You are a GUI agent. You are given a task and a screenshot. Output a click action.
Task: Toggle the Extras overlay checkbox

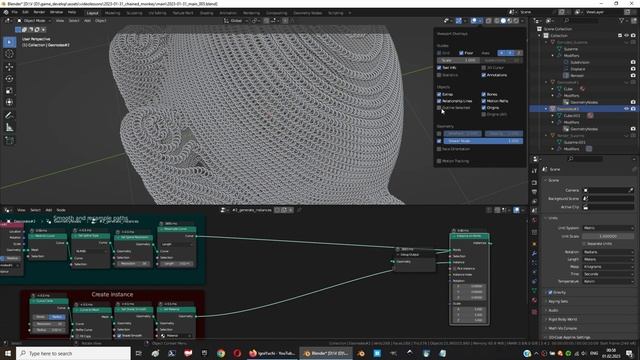click(439, 94)
